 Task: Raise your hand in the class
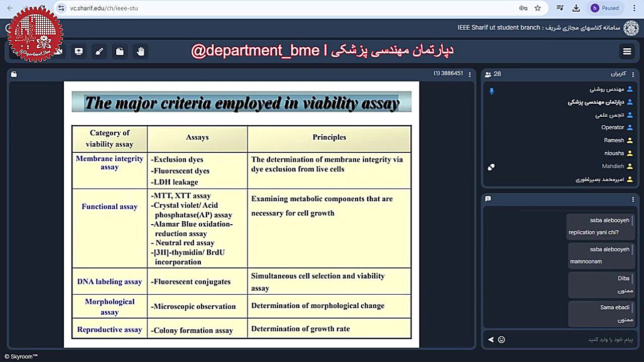141,51
